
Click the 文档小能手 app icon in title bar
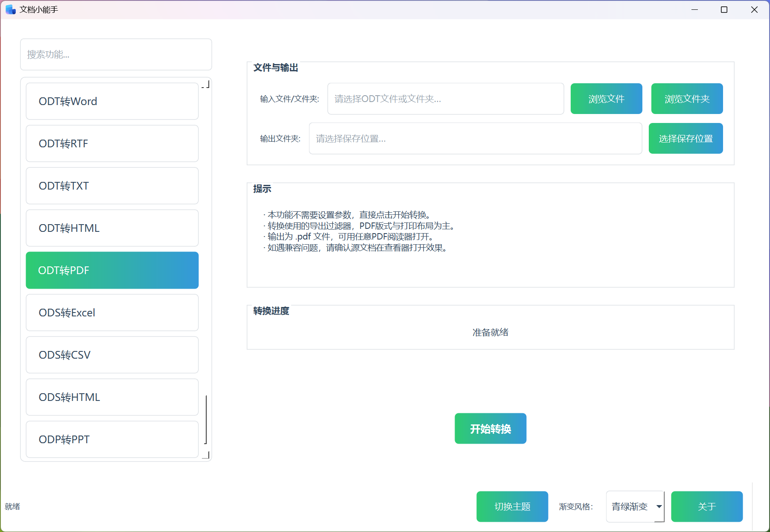pos(9,9)
